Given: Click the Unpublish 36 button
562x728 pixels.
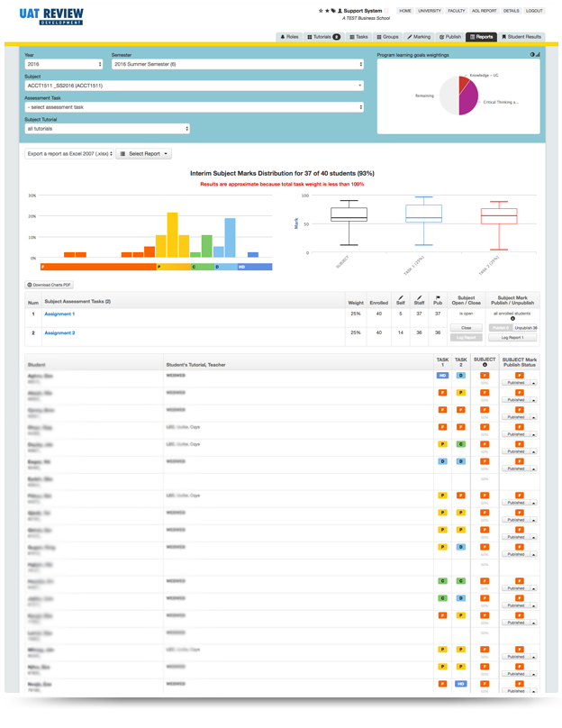Looking at the screenshot, I should tap(525, 328).
